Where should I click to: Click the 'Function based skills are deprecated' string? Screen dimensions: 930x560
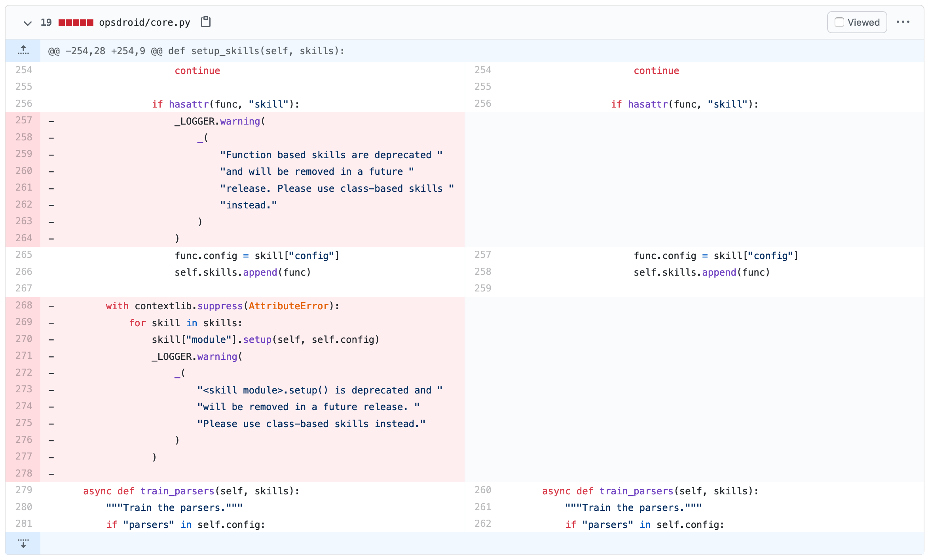click(x=331, y=155)
